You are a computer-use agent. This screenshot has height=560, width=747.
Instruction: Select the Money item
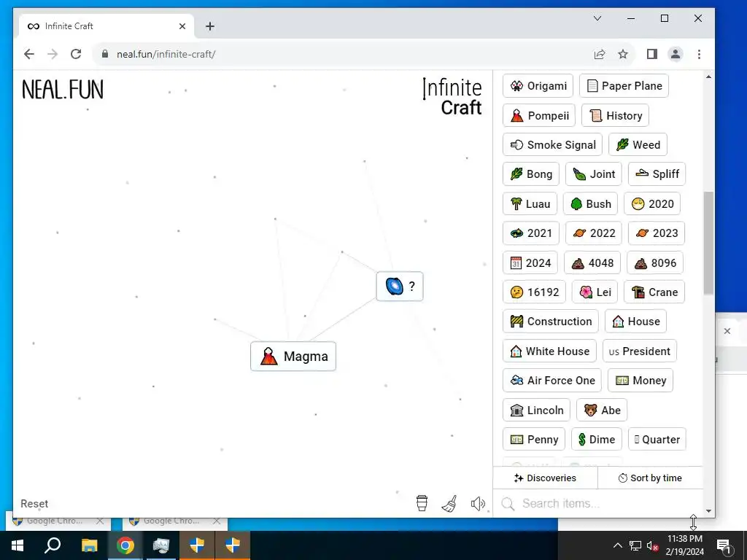640,381
